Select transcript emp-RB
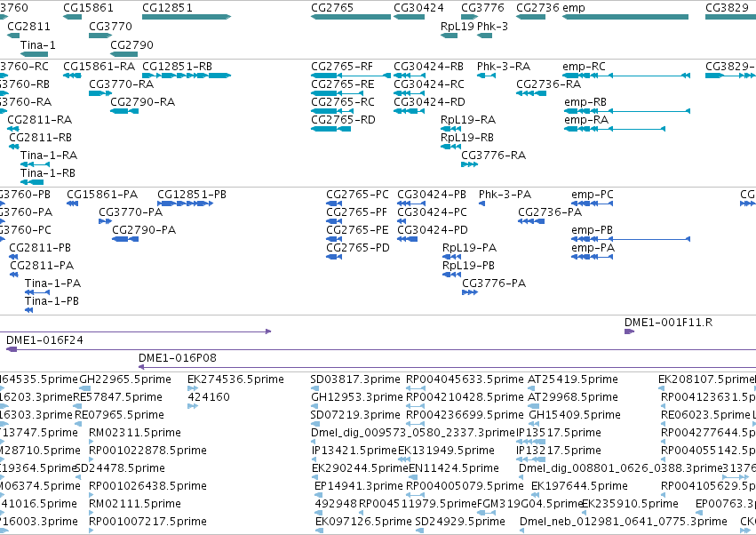The height and width of the screenshot is (535, 756). 585,102
